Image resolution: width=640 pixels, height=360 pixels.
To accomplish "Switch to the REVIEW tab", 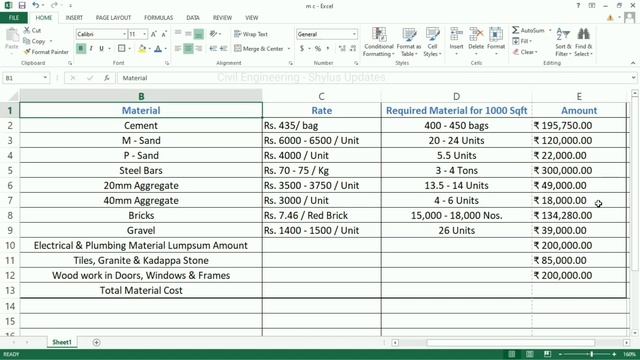I will coord(222,18).
